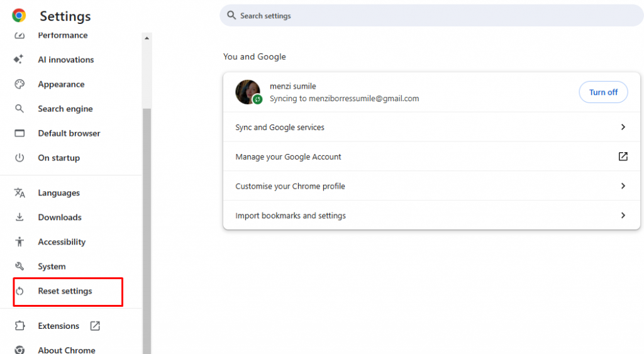Open the Sync and Google services row

coord(431,127)
